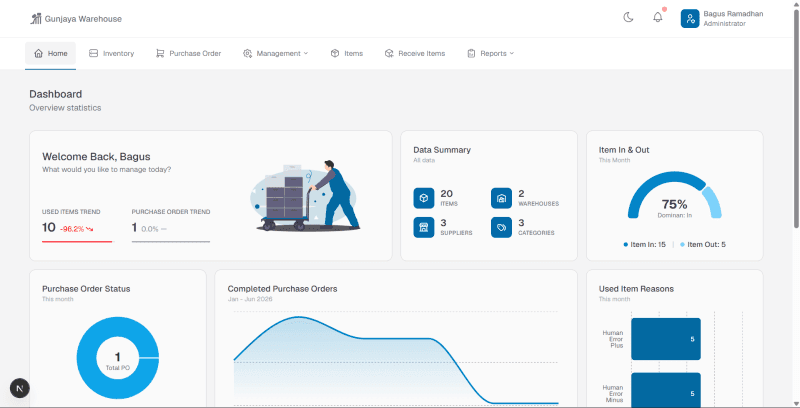
Task: Click the Reports clipboard icon
Action: point(471,54)
